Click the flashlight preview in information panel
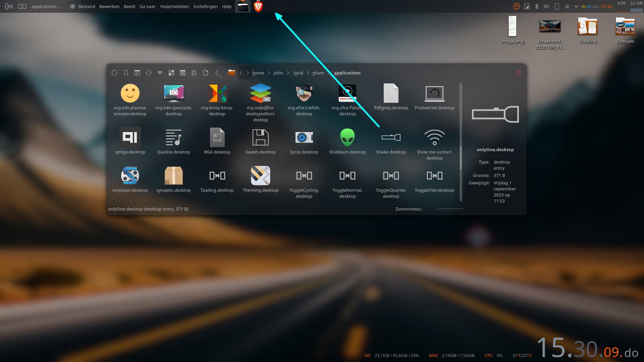Image resolution: width=644 pixels, height=362 pixels. pyautogui.click(x=495, y=114)
